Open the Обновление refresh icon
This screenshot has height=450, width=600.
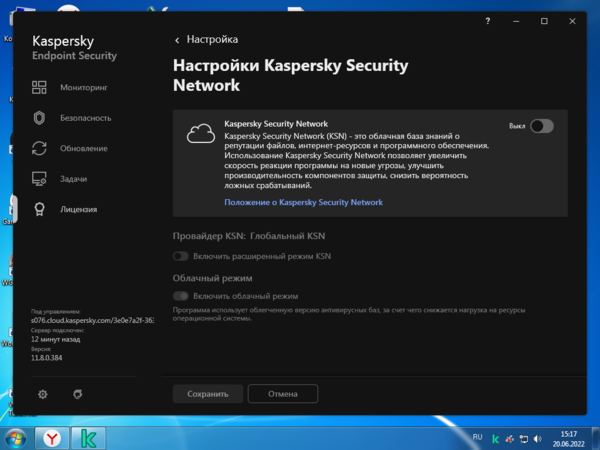point(40,148)
